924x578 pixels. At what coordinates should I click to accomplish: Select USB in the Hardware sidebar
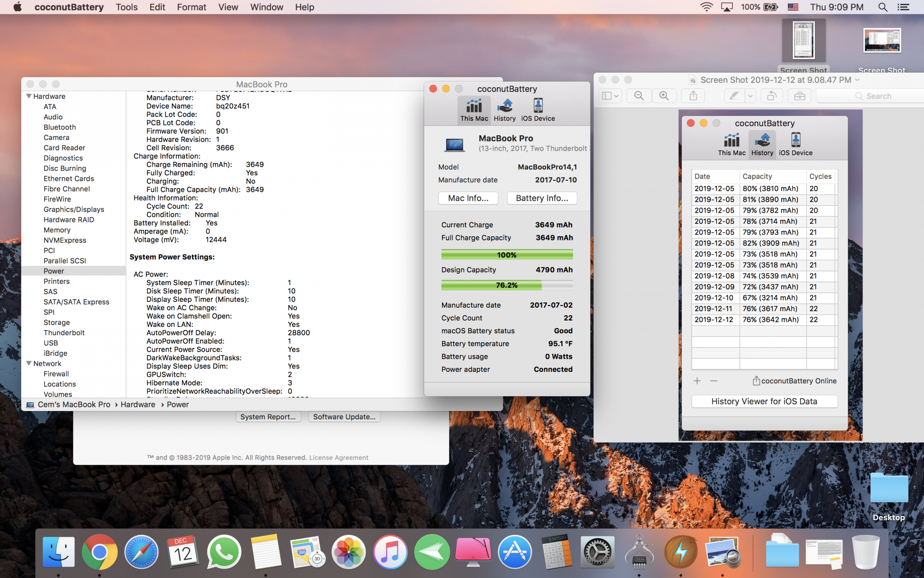click(51, 343)
